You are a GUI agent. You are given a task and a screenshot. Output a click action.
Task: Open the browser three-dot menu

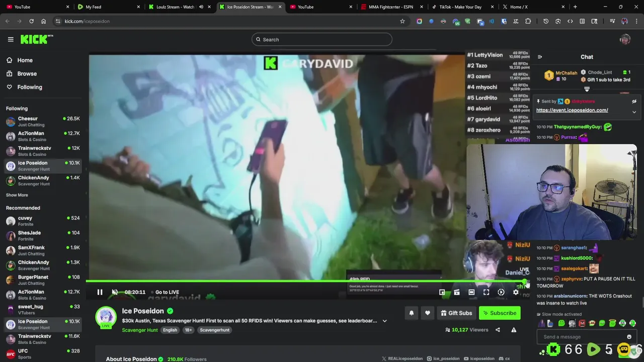(x=636, y=21)
